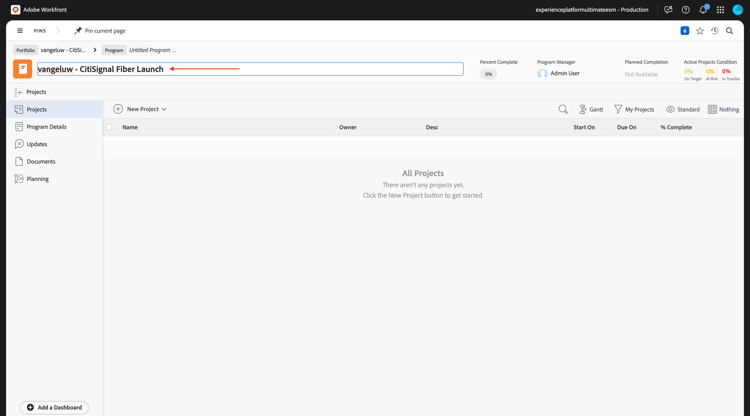Click the orange At Risk 0% condition
This screenshot has width=750, height=416.
point(710,71)
